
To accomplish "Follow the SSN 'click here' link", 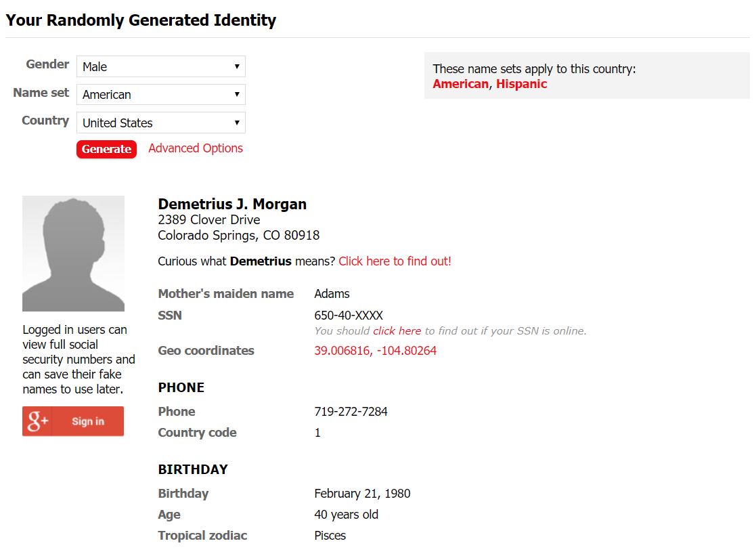I will [x=397, y=331].
